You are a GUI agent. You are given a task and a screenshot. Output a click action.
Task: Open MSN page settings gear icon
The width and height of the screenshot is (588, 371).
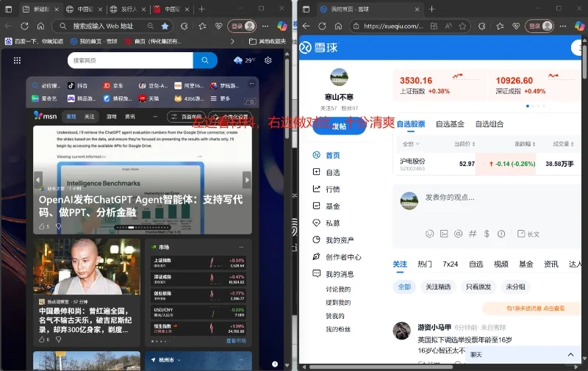(x=268, y=60)
